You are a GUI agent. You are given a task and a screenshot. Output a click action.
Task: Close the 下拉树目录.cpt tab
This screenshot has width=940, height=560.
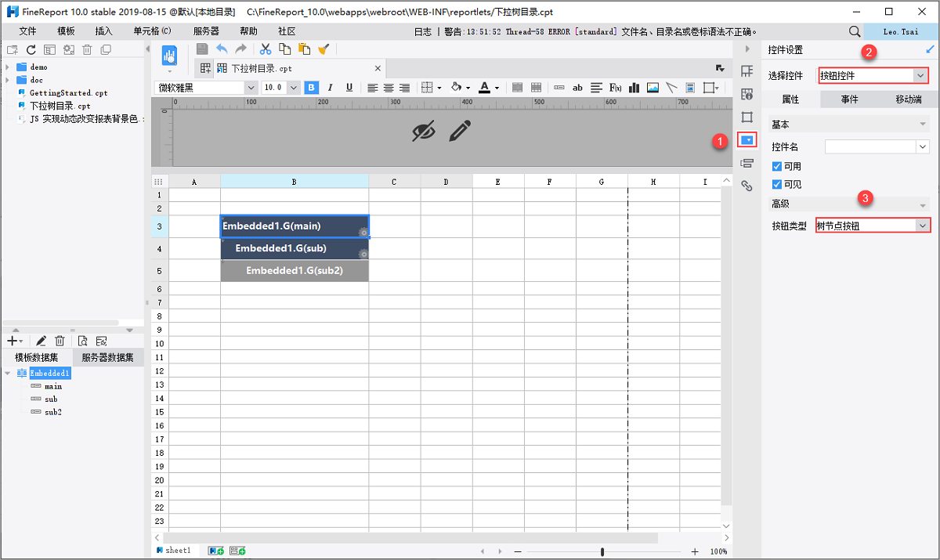click(378, 68)
